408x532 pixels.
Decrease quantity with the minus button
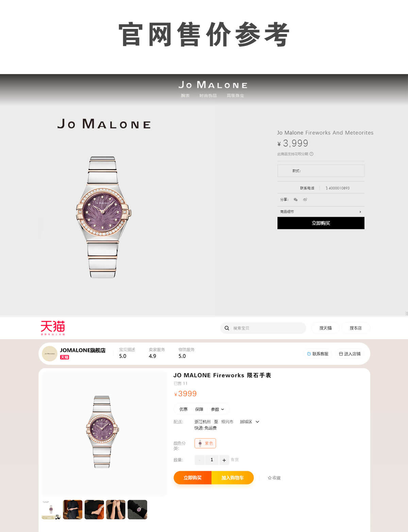click(x=200, y=460)
